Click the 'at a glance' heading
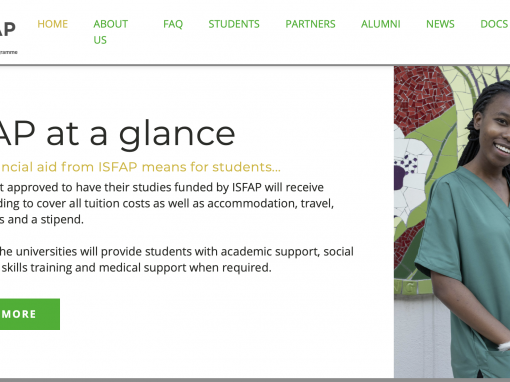The image size is (510, 382). pyautogui.click(x=117, y=134)
